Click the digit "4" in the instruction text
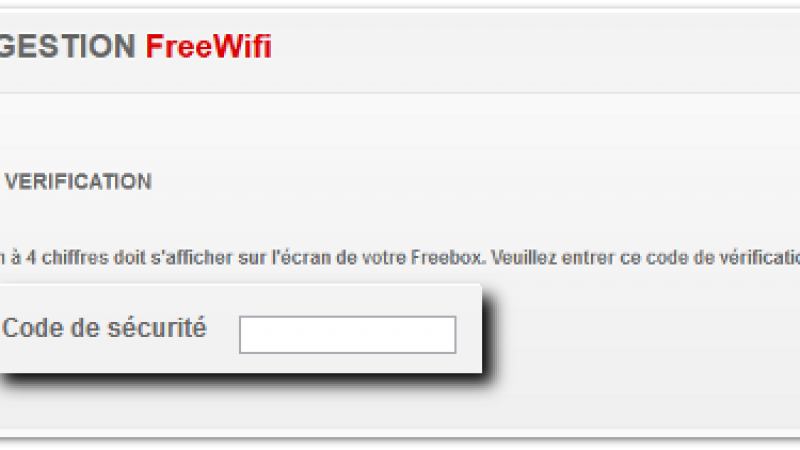Screen dimensions: 800x450 (x=31, y=257)
